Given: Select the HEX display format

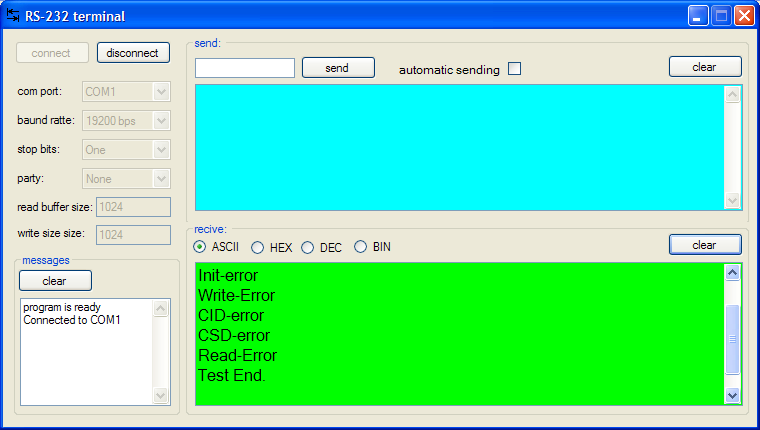Looking at the screenshot, I should (x=258, y=247).
